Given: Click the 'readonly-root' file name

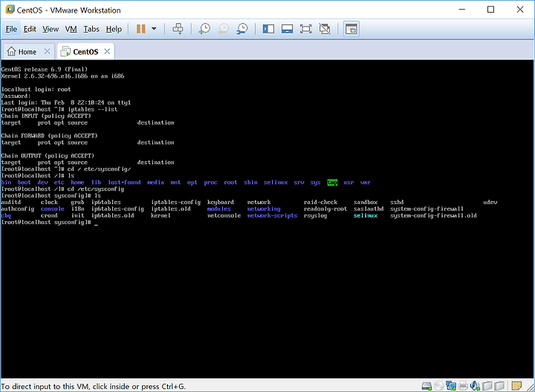Looking at the screenshot, I should pyautogui.click(x=325, y=209).
